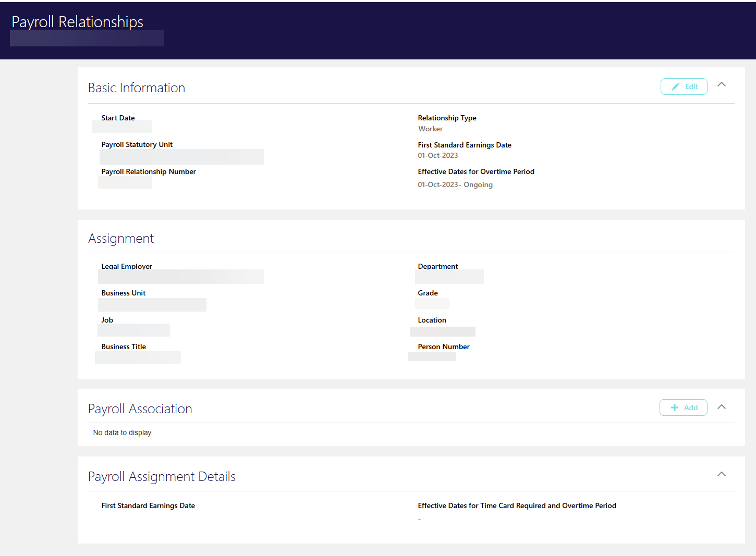The width and height of the screenshot is (756, 556).
Task: Collapse the Payroll Association section chevron
Action: [x=722, y=407]
